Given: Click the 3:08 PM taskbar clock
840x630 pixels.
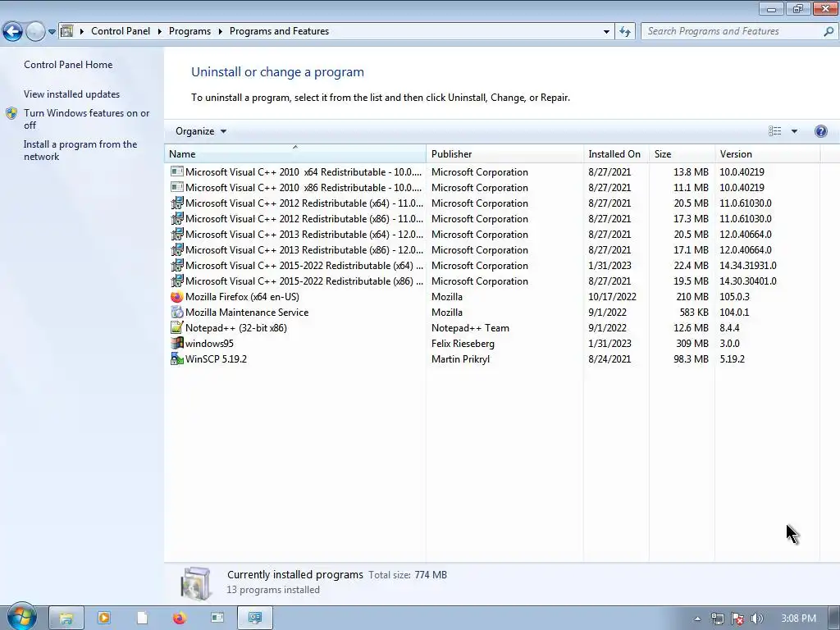Looking at the screenshot, I should [799, 619].
